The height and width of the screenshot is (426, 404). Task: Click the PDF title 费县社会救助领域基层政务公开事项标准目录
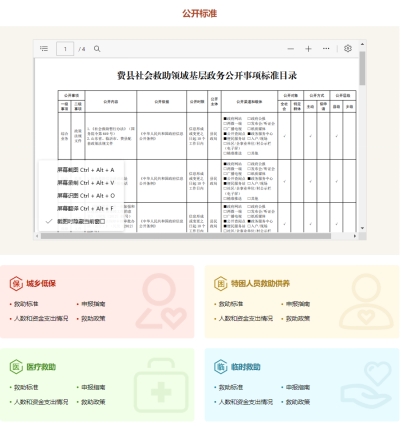207,76
